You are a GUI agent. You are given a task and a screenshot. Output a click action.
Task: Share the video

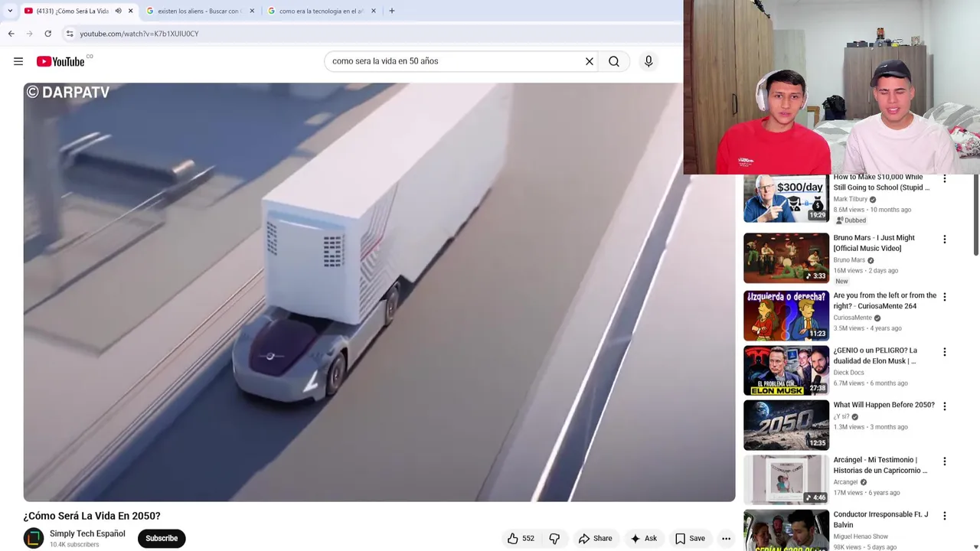tap(596, 539)
